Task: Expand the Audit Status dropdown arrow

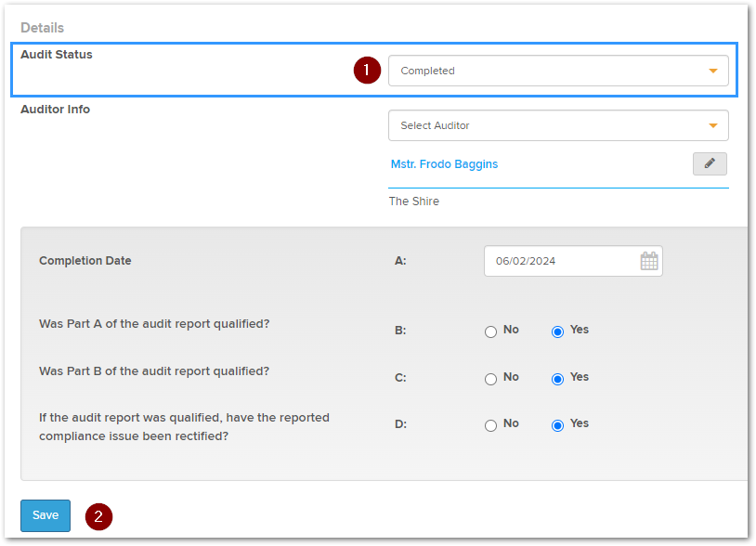Action: 712,71
